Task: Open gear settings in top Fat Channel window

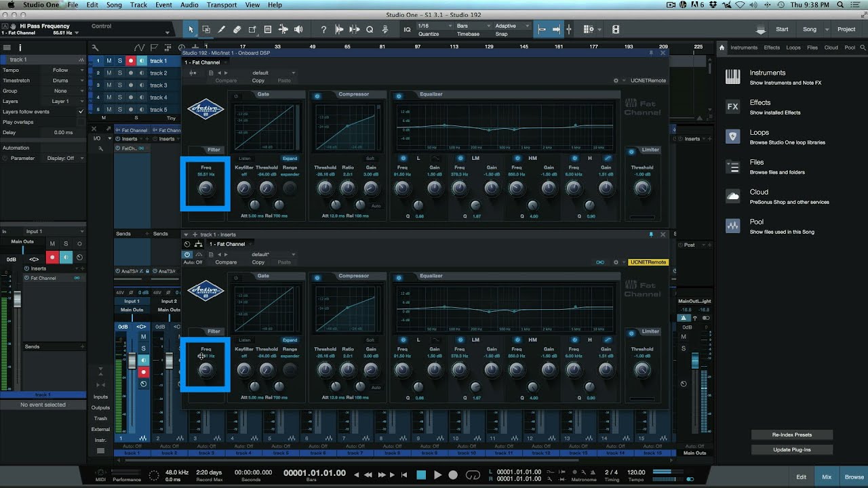Action: click(616, 81)
